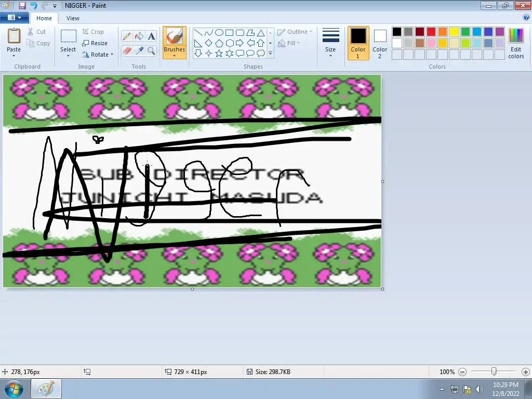Expand the Brushes list arrow
The image size is (532, 399).
pos(175,56)
